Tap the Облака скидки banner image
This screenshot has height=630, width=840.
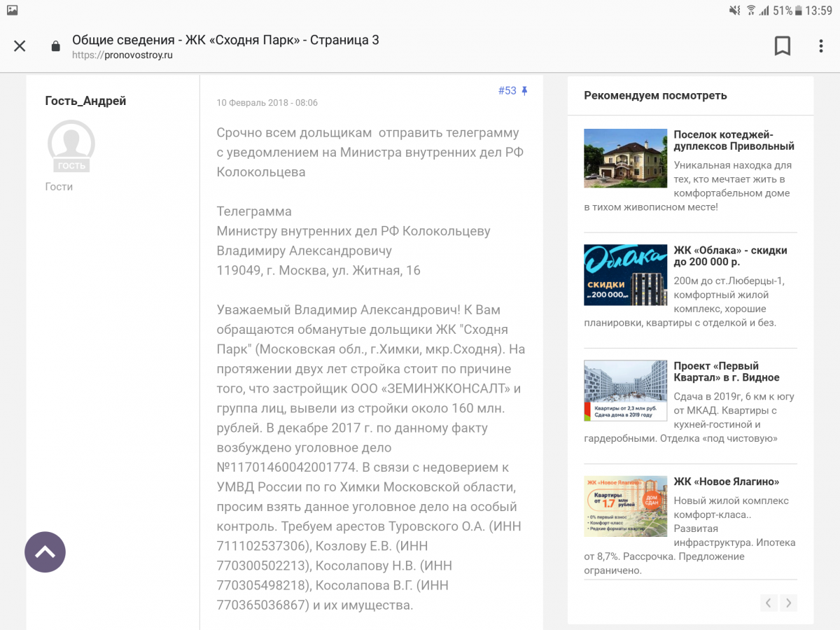[x=626, y=274]
